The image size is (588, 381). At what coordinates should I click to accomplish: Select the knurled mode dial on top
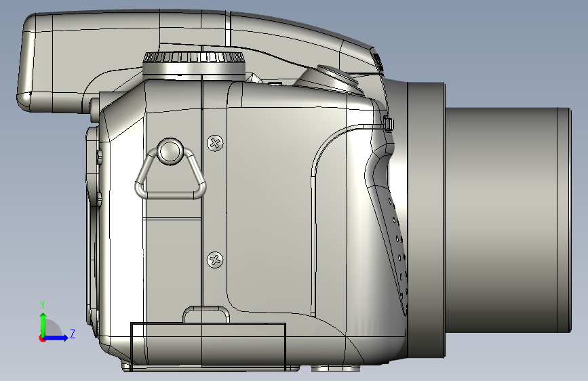pyautogui.click(x=194, y=65)
